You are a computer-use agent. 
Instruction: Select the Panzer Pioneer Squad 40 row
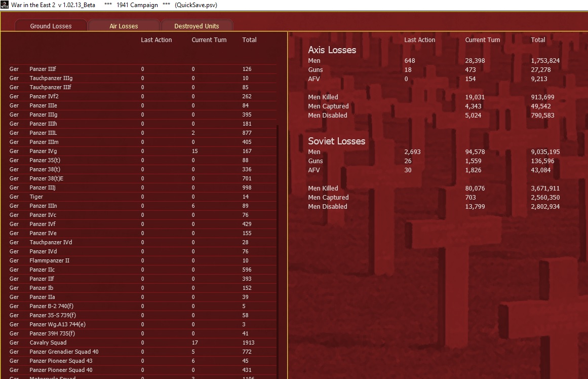143,370
